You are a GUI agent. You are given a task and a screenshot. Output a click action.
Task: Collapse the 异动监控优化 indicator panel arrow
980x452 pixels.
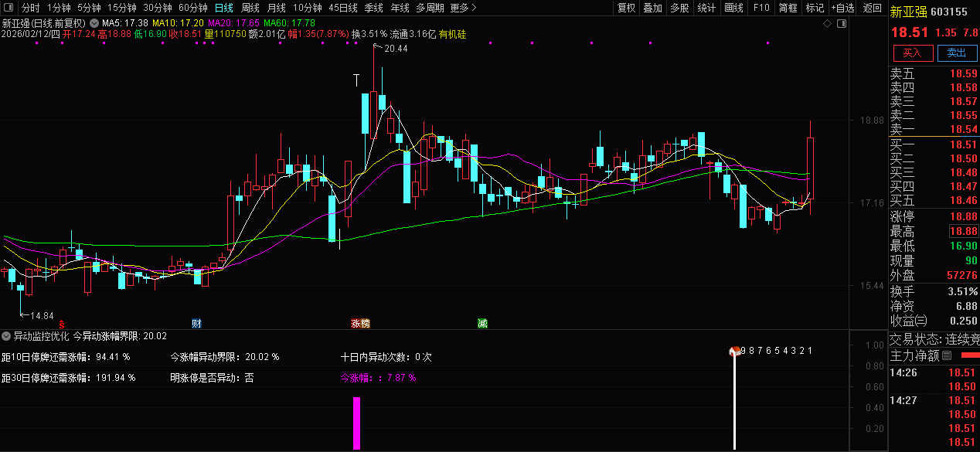click(x=6, y=336)
